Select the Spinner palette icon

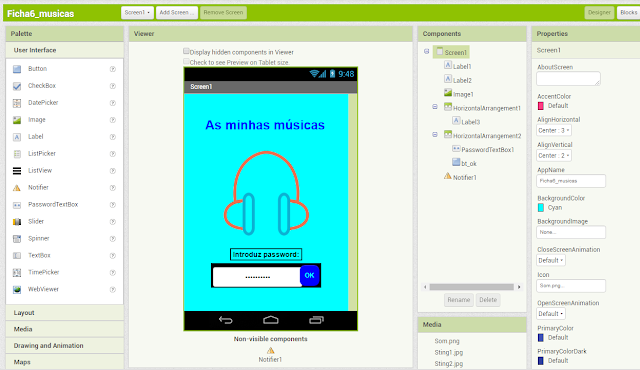coord(17,239)
